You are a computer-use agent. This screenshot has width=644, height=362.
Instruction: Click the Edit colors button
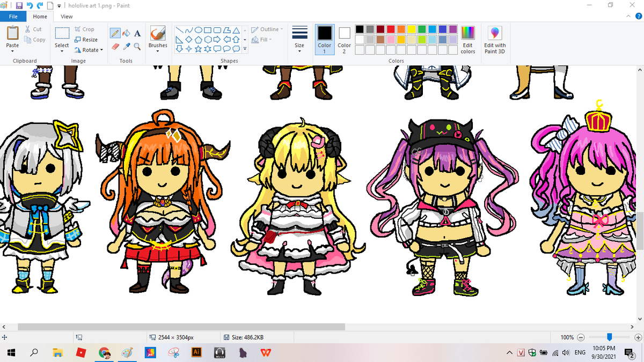click(468, 40)
